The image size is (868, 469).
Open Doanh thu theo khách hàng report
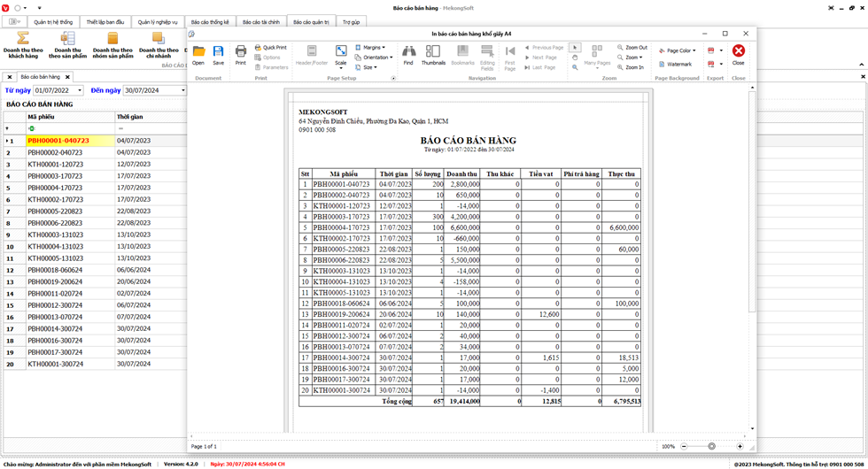point(23,45)
